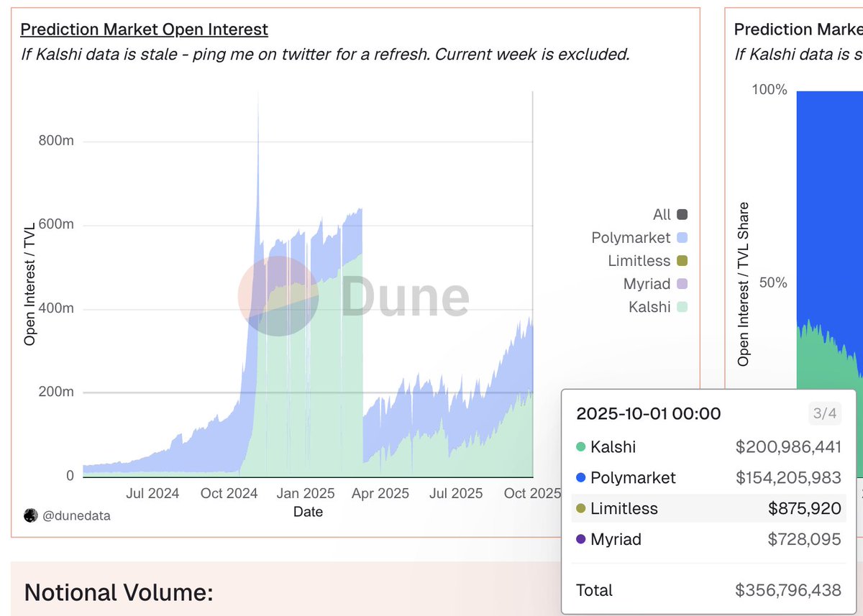Click the Notional Volume: section heading

119,592
